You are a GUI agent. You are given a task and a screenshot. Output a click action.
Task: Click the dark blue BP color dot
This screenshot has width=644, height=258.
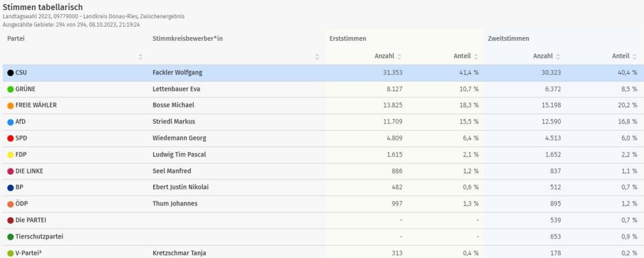[x=11, y=188]
